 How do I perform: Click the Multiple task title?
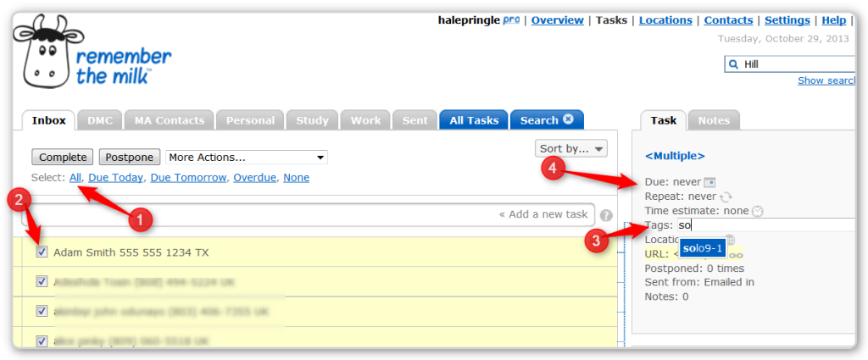pos(675,156)
